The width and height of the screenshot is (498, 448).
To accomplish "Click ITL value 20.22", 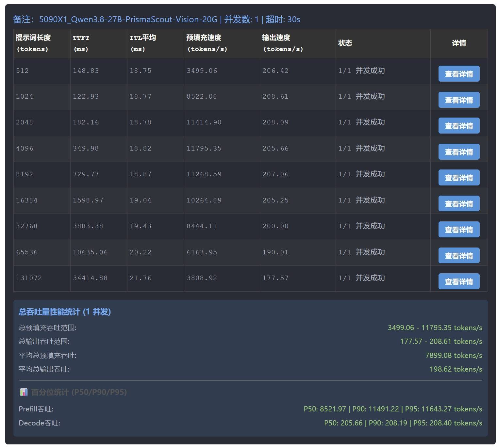I will (141, 252).
